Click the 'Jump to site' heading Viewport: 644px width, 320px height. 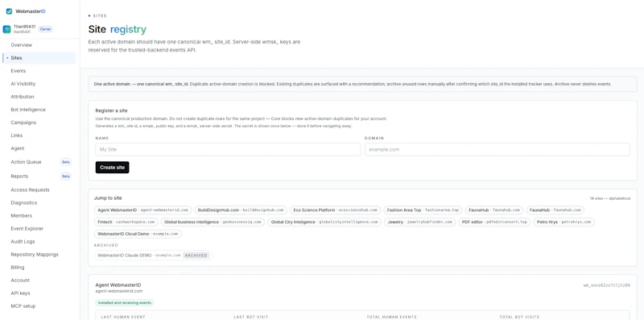tap(108, 197)
